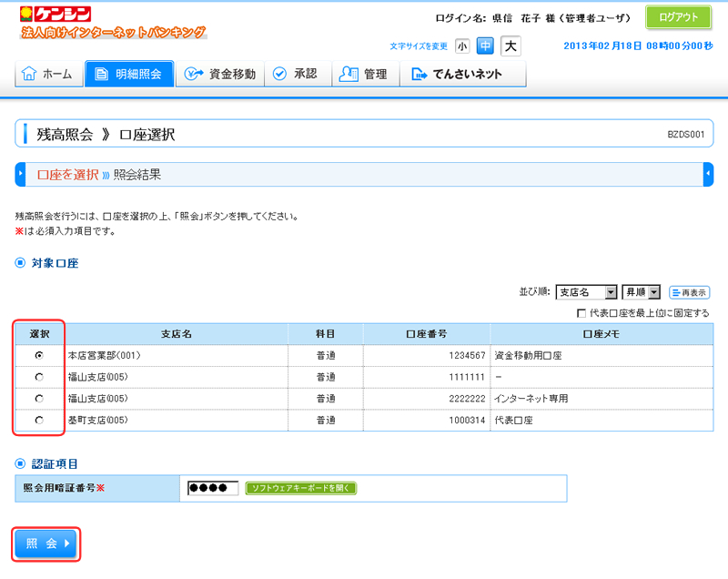Select account 1111111 radio button
Viewport: 728px width, 579px height.
38,377
